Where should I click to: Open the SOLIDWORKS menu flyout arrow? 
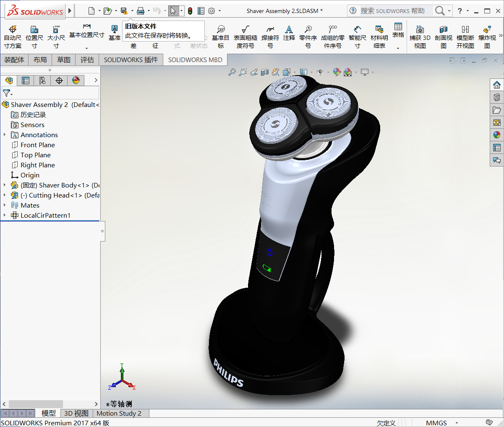pos(70,11)
